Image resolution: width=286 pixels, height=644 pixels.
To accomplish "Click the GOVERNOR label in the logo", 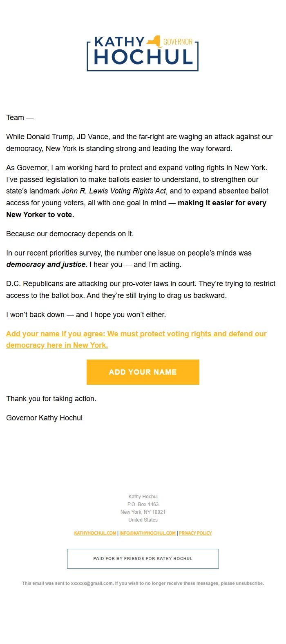I will coord(178,42).
